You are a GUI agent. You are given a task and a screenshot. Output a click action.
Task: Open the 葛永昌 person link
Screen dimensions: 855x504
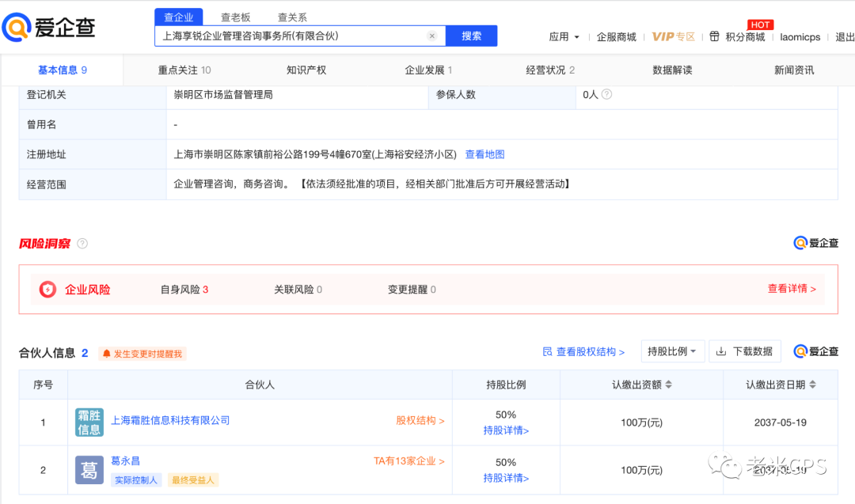pyautogui.click(x=125, y=461)
